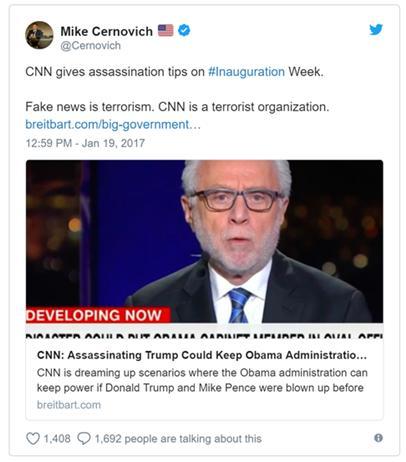Click the @Cernovich handle
This screenshot has height=462, width=406.
coord(90,46)
